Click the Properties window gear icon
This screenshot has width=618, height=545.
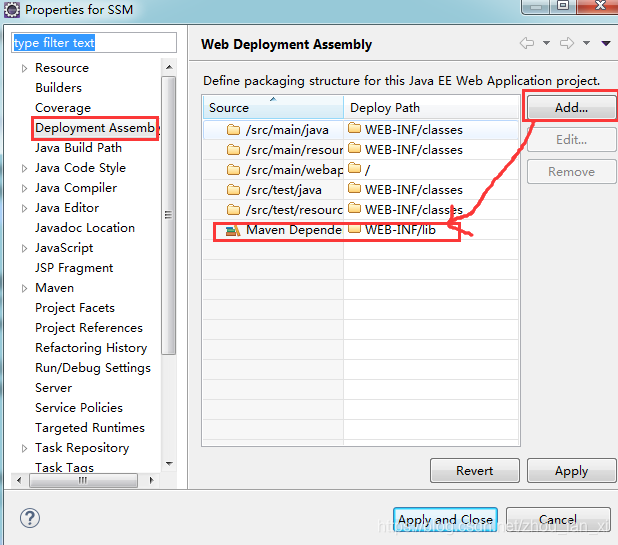pyautogui.click(x=12, y=10)
